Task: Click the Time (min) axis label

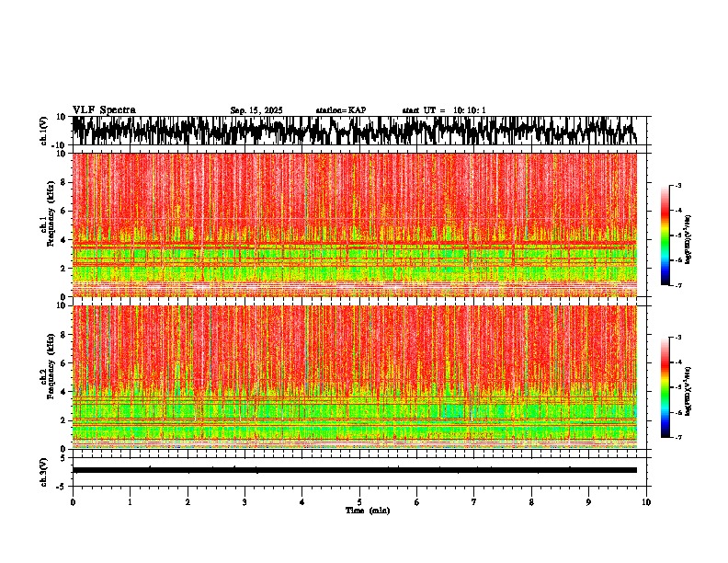Action: 368,511
